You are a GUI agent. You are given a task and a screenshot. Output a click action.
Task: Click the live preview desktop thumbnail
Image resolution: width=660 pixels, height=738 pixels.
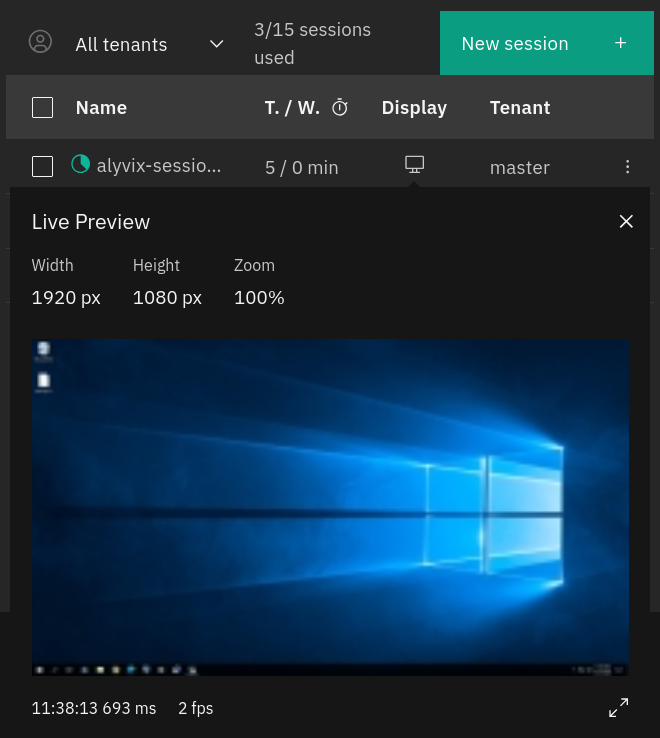point(330,507)
